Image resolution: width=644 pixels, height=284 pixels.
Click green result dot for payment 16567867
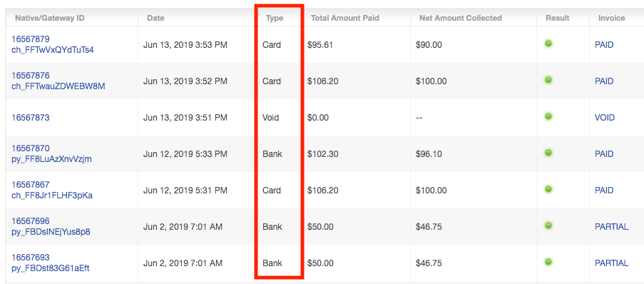click(548, 190)
